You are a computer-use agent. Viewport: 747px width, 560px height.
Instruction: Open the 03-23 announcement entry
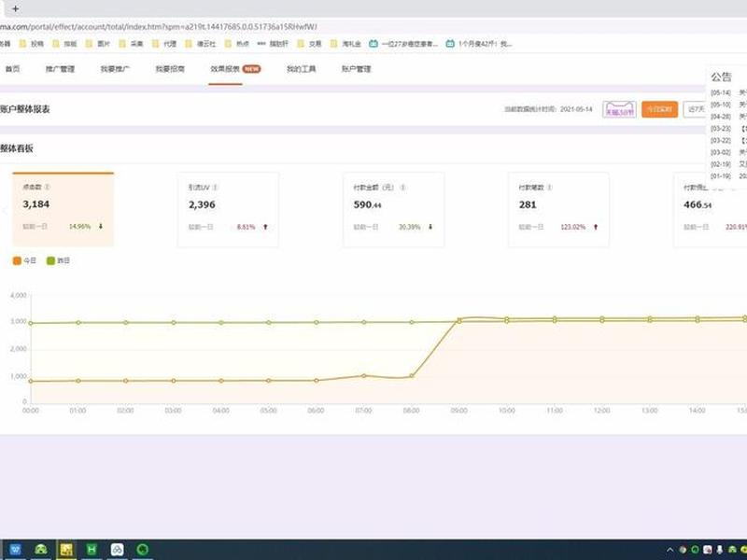[x=728, y=129]
